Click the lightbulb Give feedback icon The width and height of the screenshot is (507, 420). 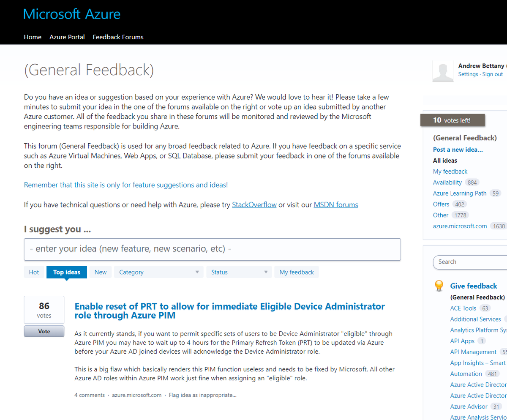click(x=439, y=286)
